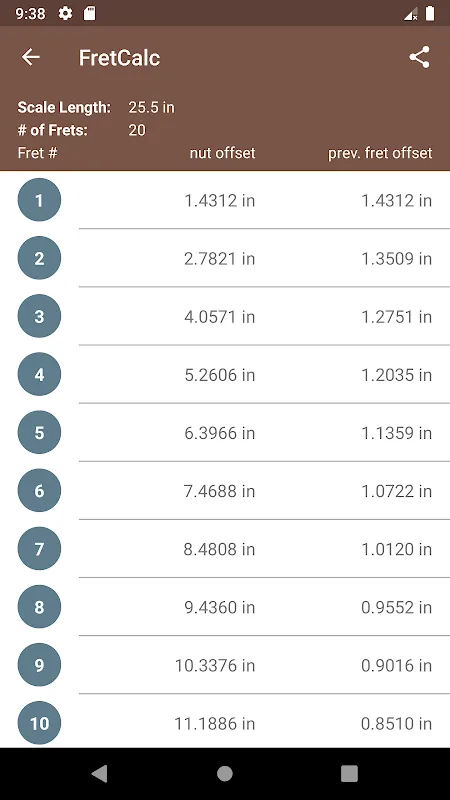Open the share icon
450x800 pixels.
(419, 57)
